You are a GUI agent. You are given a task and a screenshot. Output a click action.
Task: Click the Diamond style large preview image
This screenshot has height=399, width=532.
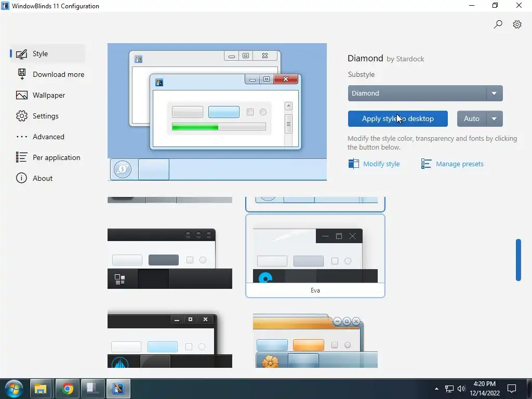click(x=217, y=112)
